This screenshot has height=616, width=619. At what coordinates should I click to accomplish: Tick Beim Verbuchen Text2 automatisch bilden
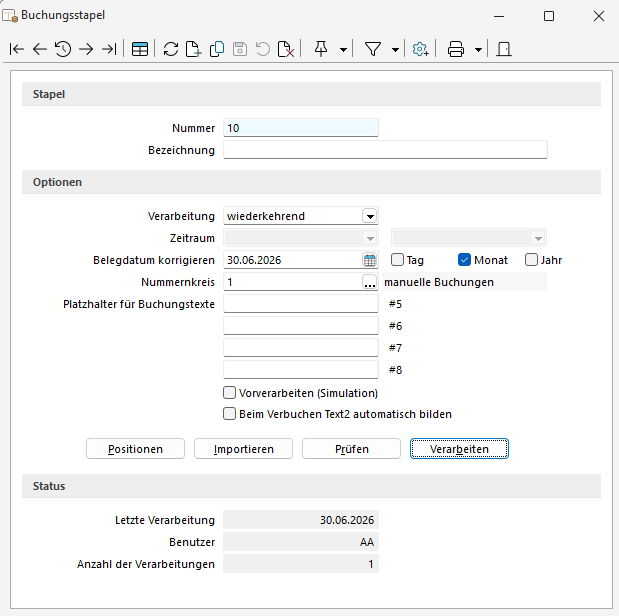(229, 414)
